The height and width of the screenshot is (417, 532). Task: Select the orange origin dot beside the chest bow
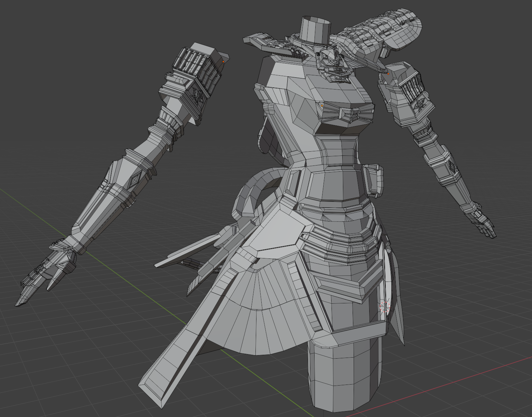[x=322, y=106]
